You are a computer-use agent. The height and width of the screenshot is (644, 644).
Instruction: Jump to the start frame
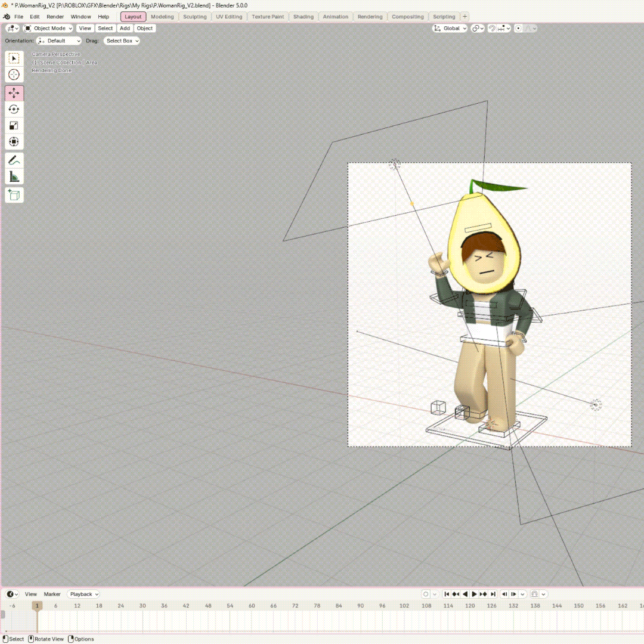(447, 594)
